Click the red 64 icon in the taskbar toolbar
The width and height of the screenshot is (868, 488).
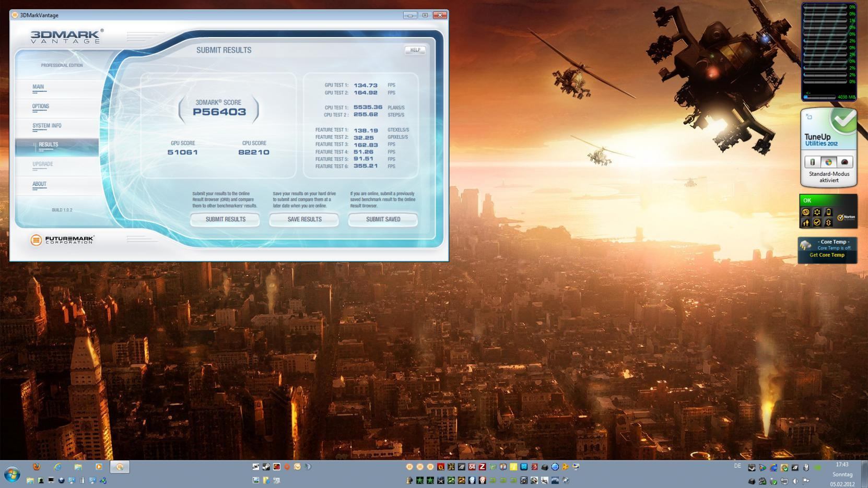472,467
